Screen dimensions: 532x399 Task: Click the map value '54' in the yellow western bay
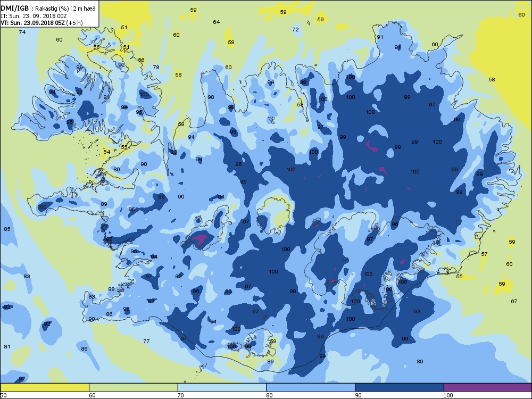click(107, 152)
